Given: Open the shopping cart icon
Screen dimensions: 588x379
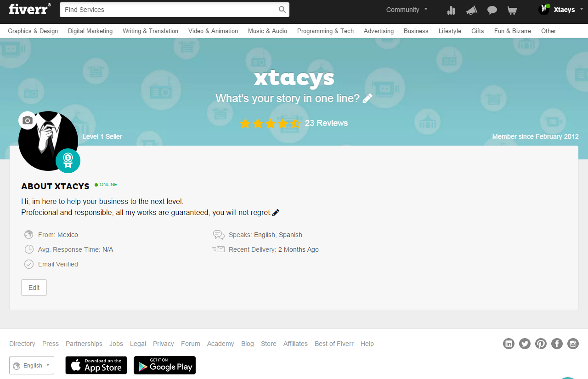Looking at the screenshot, I should [512, 10].
